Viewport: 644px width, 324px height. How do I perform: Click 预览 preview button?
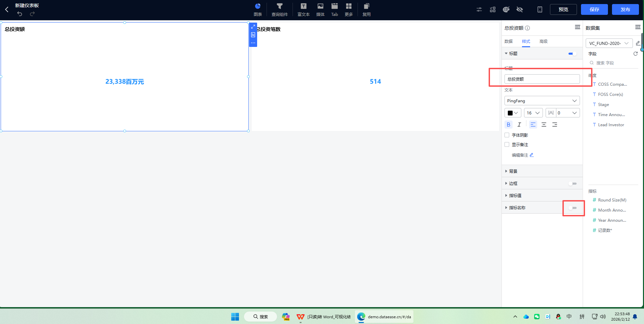coord(563,9)
